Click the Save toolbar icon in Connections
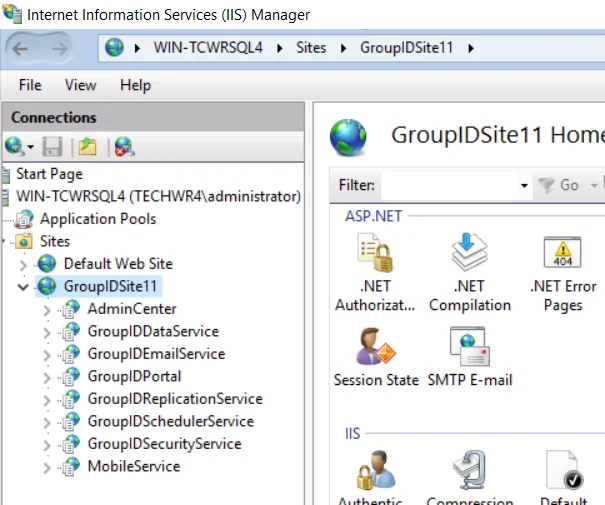 tap(52, 147)
